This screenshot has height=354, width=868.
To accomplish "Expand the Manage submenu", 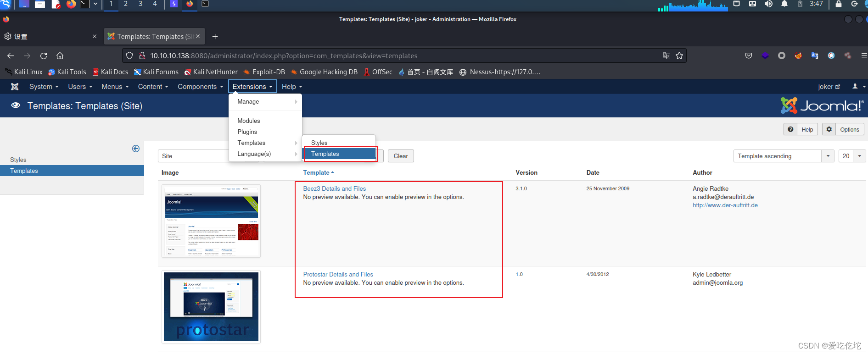I will 265,102.
